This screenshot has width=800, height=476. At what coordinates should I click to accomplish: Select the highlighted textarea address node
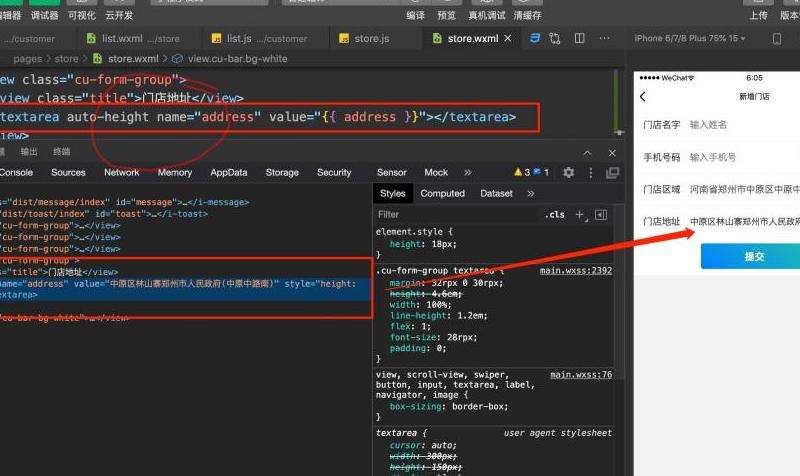(186, 289)
